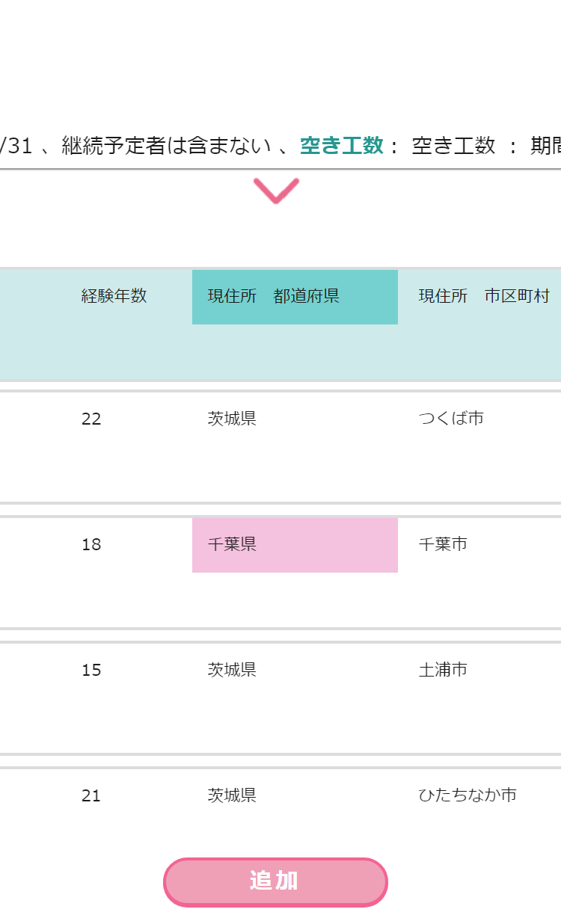Select 茨城県 in the 土浦市 row

pos(232,670)
